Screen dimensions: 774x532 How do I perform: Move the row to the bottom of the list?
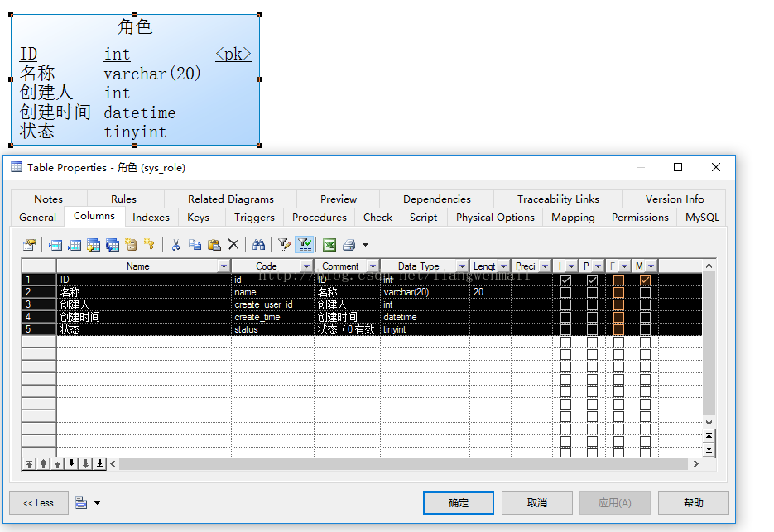pos(99,463)
